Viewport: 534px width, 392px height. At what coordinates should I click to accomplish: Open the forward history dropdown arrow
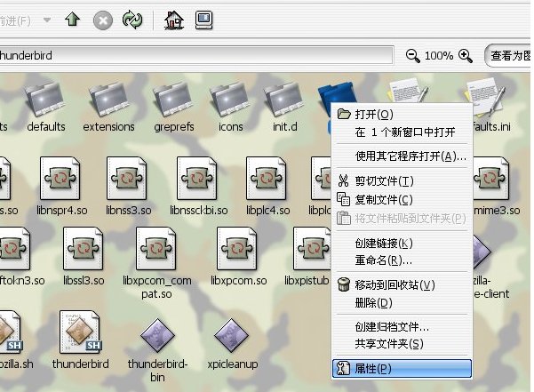pos(47,20)
